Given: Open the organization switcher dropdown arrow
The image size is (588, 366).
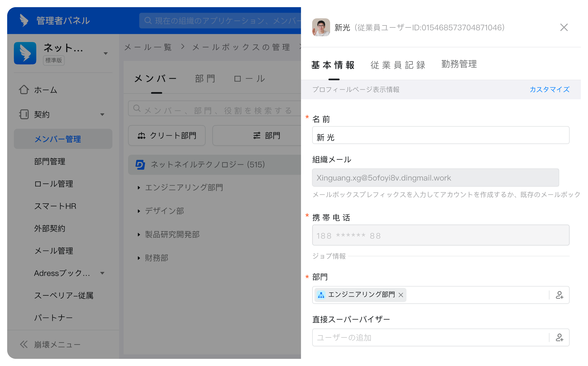Looking at the screenshot, I should (x=106, y=54).
